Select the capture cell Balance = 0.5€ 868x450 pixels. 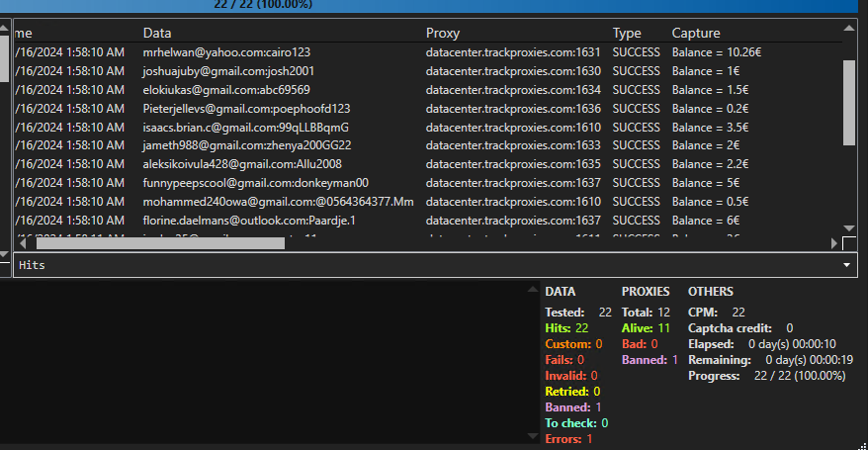point(710,202)
